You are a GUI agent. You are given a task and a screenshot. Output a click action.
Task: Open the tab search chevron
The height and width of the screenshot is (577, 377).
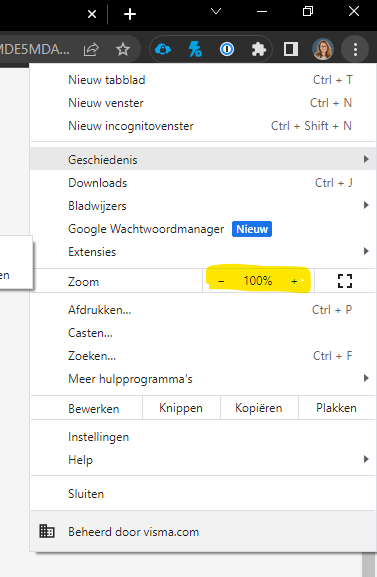(216, 11)
